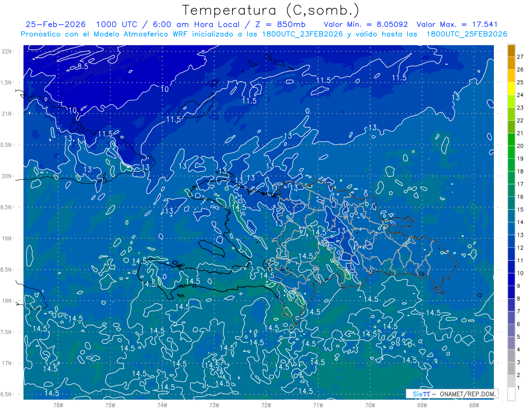
Task: Click the 17N latitude axis label
Action: pyautogui.click(x=7, y=363)
